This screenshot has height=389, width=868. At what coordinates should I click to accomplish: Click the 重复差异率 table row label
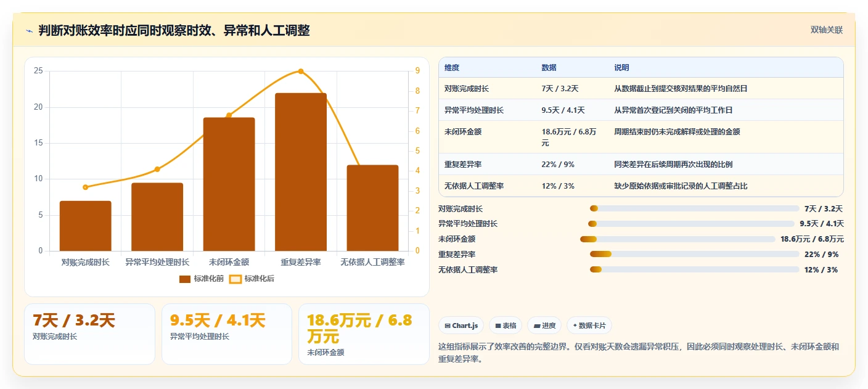[x=463, y=165]
